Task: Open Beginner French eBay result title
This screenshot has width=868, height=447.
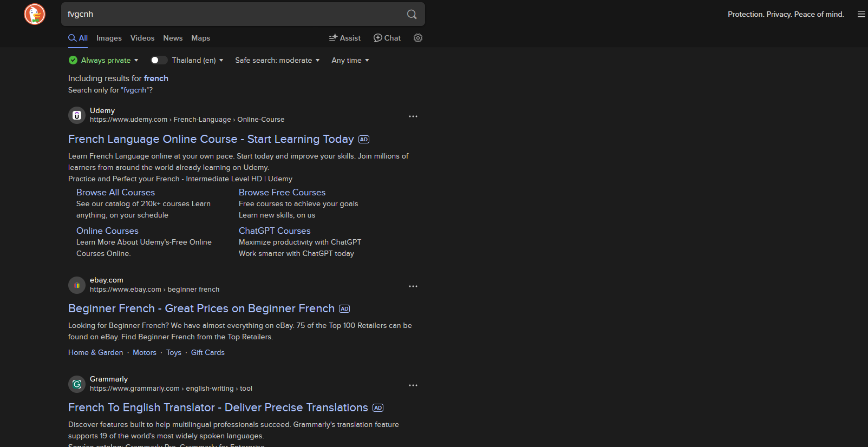Action: tap(201, 308)
